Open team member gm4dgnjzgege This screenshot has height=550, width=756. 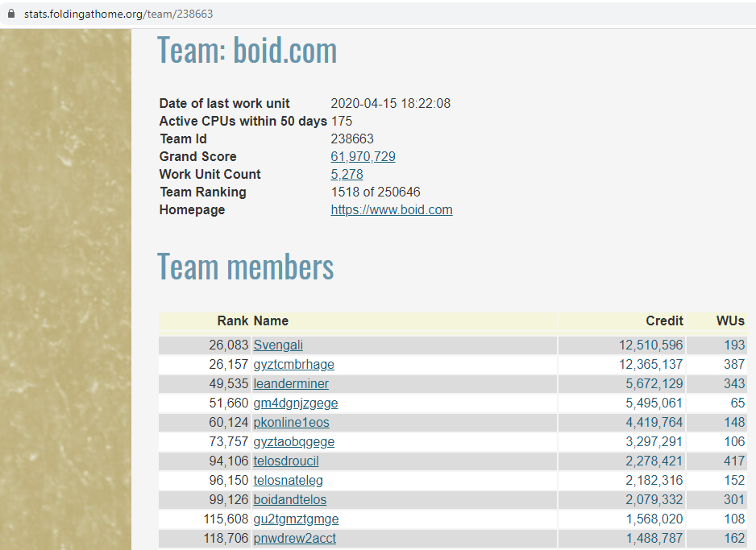click(x=296, y=403)
